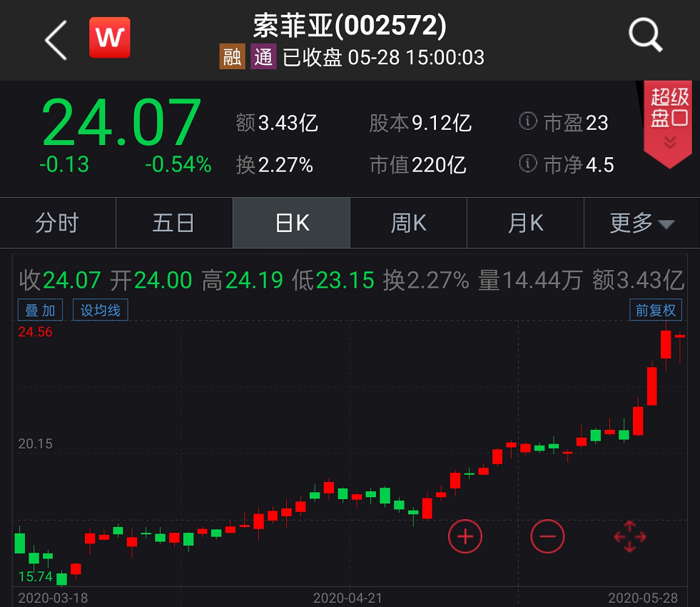This screenshot has height=607, width=700.
Task: Tap the 融 margin trading badge
Action: click(x=232, y=56)
